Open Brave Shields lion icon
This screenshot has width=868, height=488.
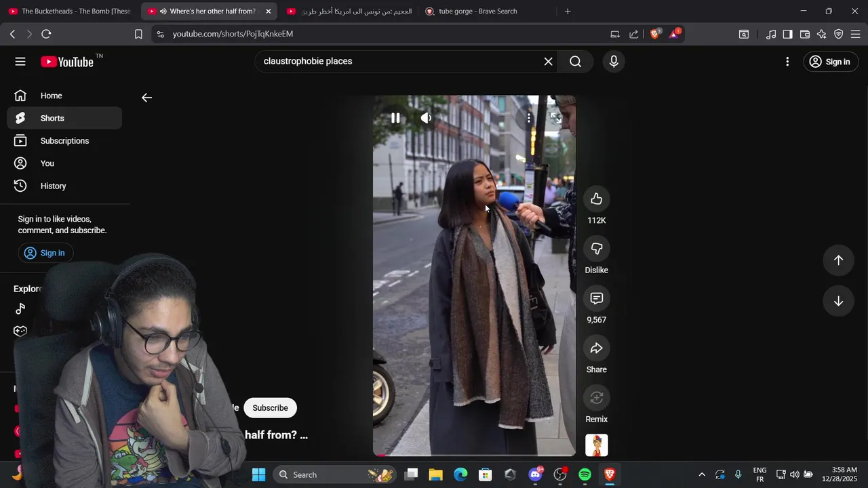655,34
